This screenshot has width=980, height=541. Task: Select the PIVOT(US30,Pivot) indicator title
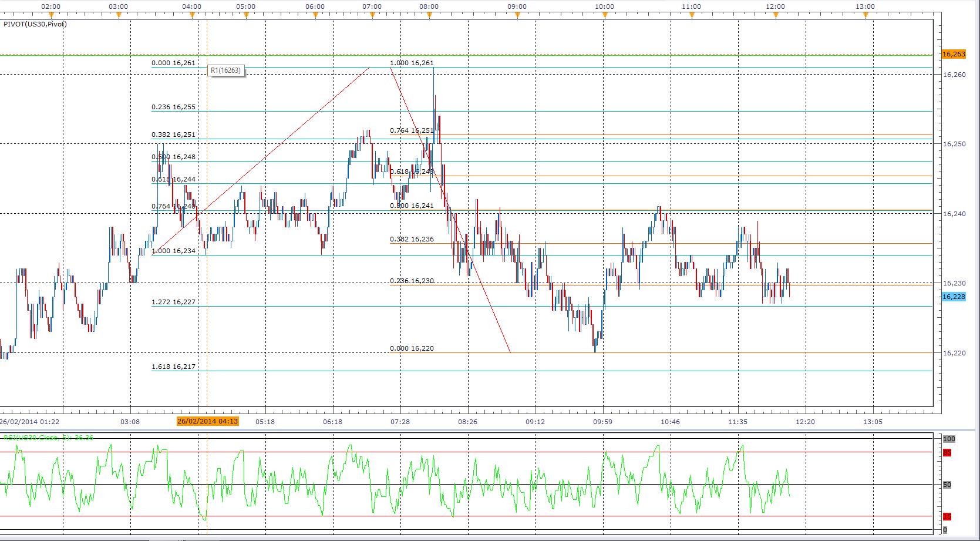35,24
